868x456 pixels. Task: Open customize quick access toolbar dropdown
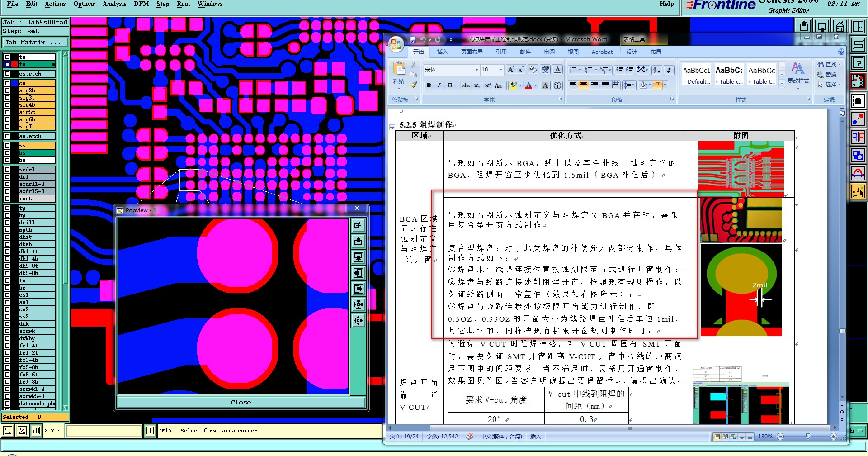click(451, 40)
